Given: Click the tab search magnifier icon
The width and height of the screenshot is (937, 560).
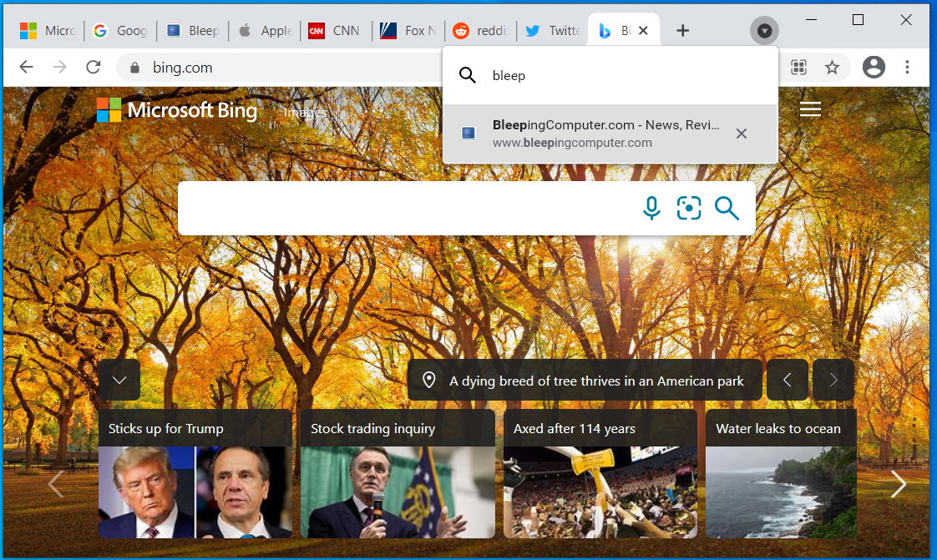Looking at the screenshot, I should point(468,75).
